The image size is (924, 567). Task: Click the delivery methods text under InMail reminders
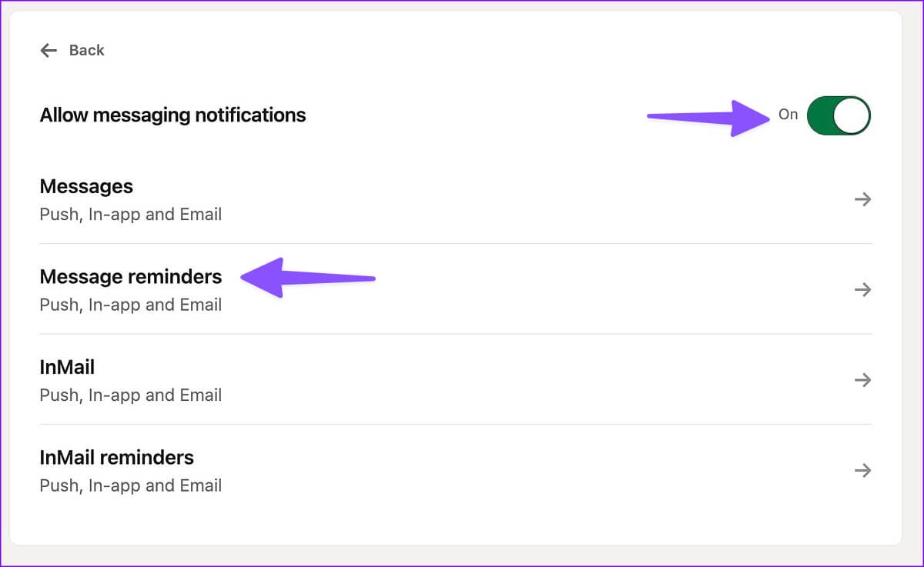131,485
